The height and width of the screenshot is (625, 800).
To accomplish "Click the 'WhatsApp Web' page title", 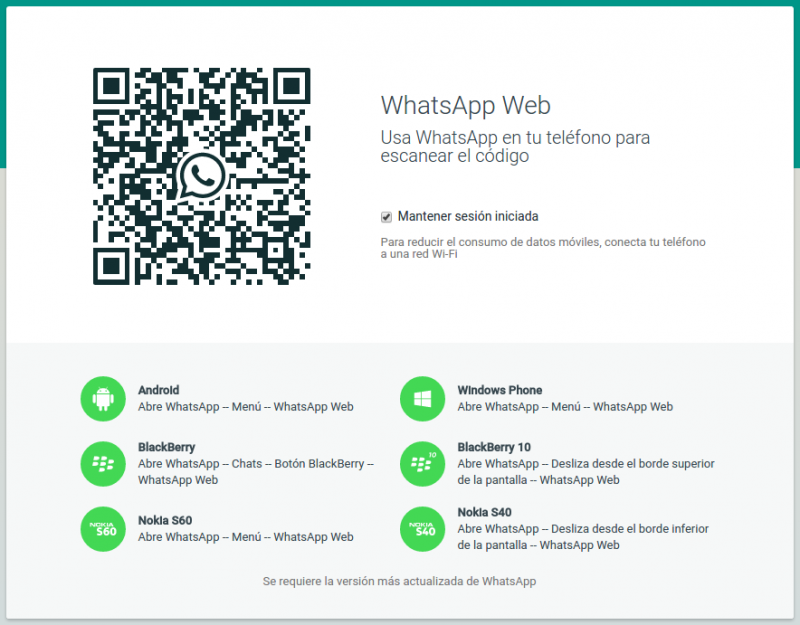I will [x=466, y=106].
